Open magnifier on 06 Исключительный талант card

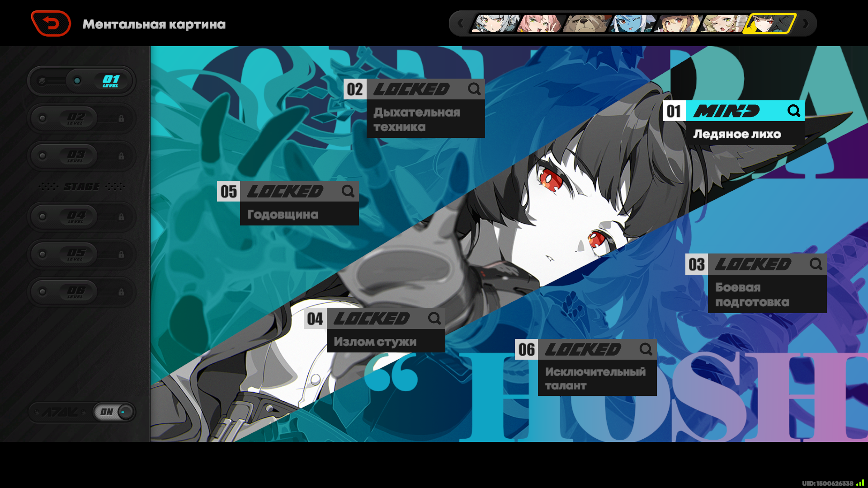pyautogui.click(x=646, y=349)
